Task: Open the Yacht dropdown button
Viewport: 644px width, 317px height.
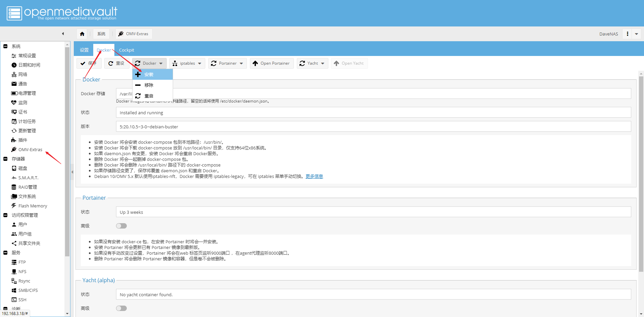Action: tap(312, 63)
